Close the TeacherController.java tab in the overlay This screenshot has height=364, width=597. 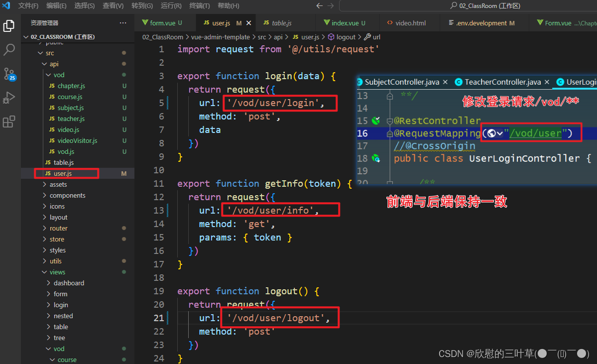point(547,82)
